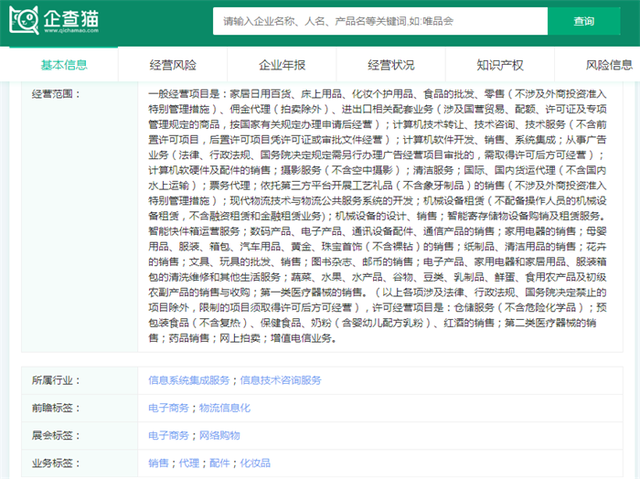Click 电子商务 in the 展会标签 row
This screenshot has width=640, height=479.
coord(168,436)
